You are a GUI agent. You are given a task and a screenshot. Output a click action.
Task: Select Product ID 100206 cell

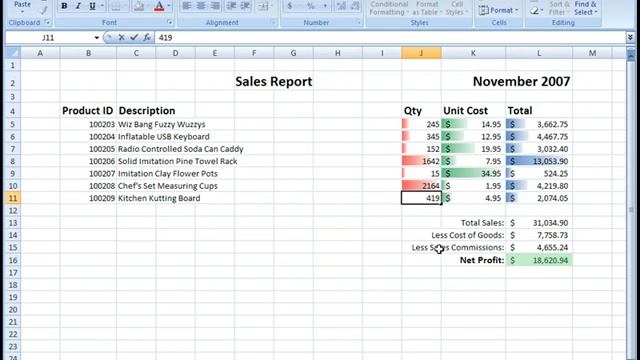click(88, 161)
